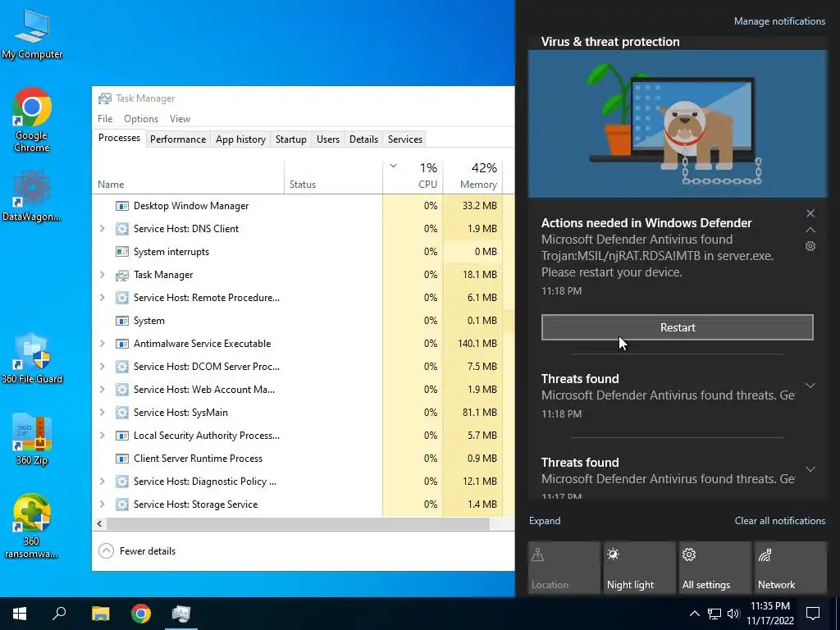Click the Task Manager process row icon
This screenshot has width=840, height=630.
pos(122,275)
